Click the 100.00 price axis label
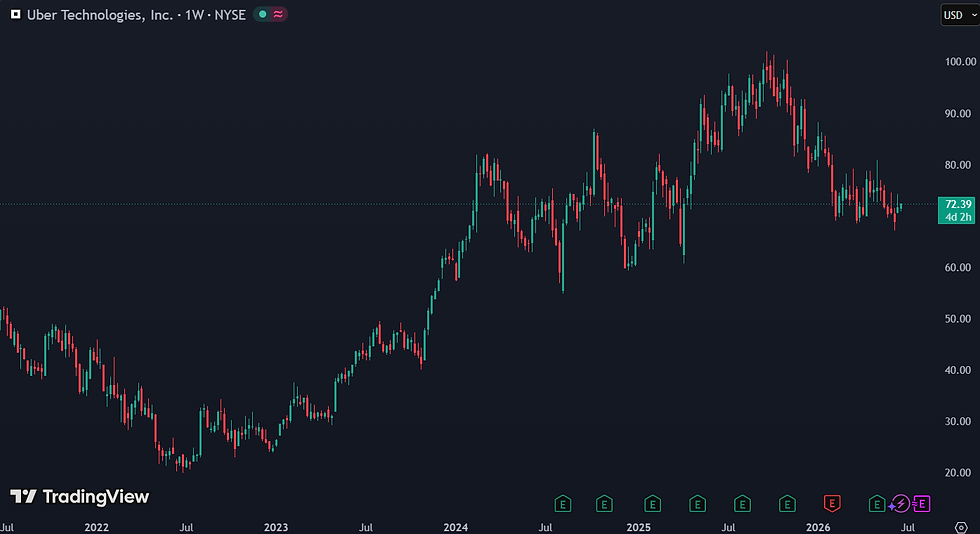The height and width of the screenshot is (534, 980). tap(961, 61)
